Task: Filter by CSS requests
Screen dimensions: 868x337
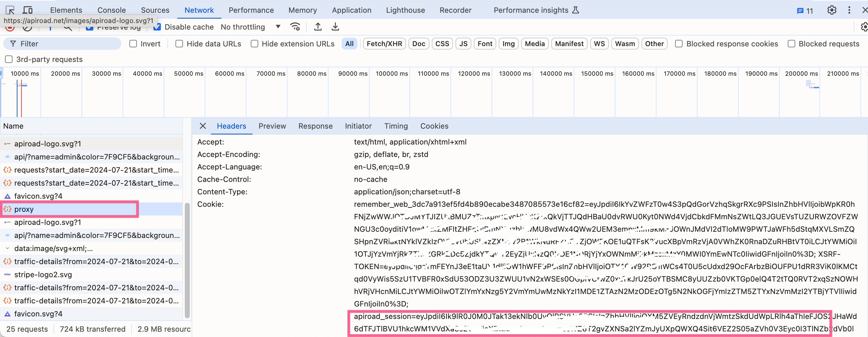Action: [442, 44]
